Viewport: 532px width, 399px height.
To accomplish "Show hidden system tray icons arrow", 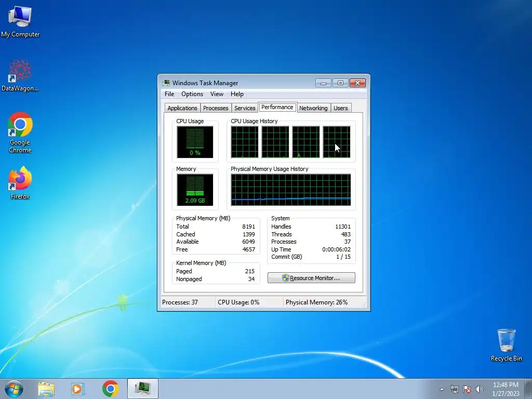I will [x=442, y=389].
